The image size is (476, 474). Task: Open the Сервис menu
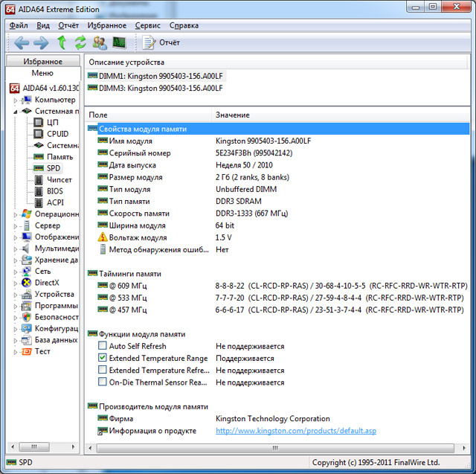click(x=147, y=25)
